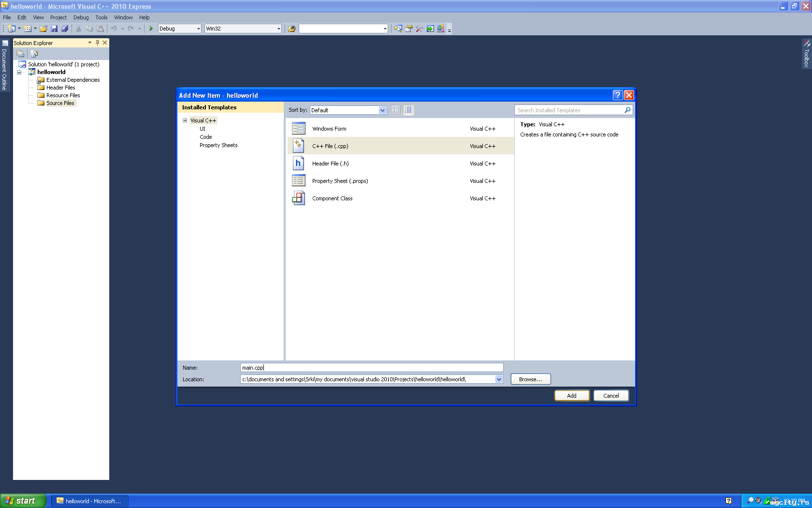This screenshot has width=812, height=508.
Task: Click the search magnifier in template search
Action: point(627,110)
